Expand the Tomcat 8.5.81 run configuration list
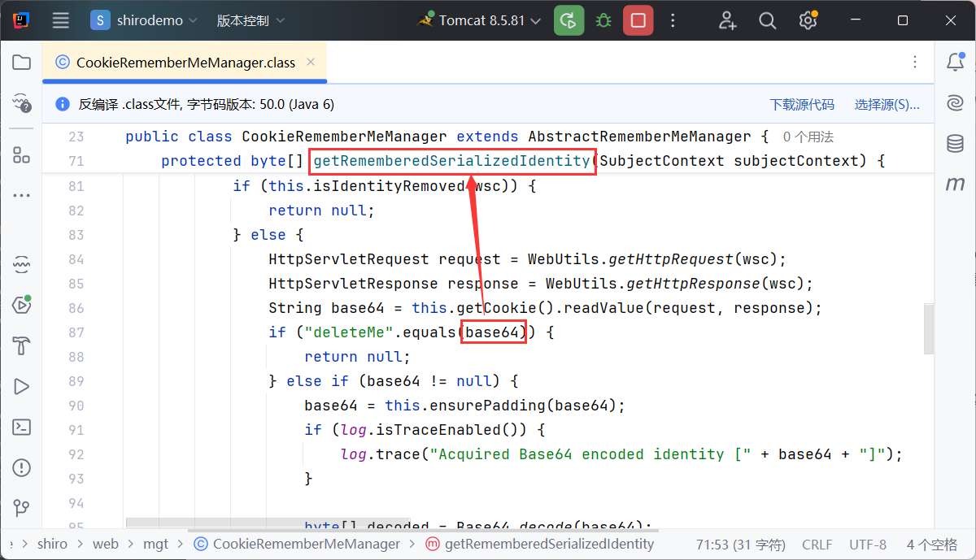 [481, 20]
